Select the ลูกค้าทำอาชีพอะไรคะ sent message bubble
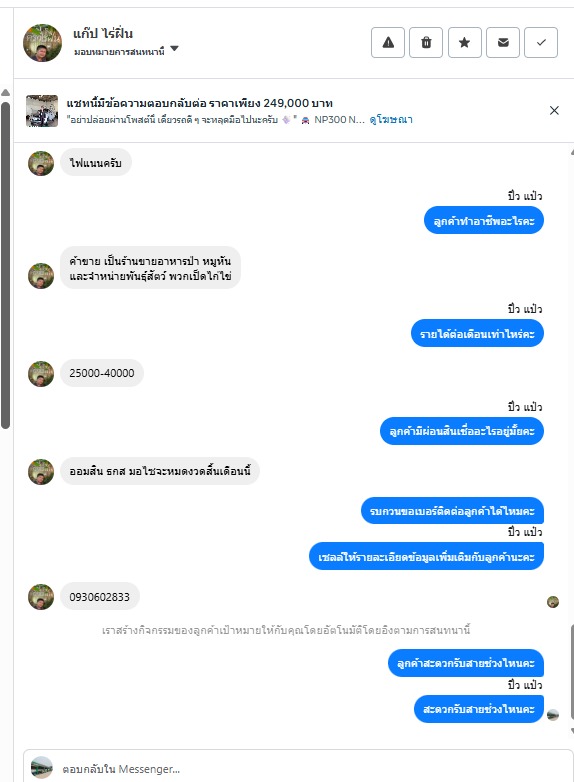The width and height of the screenshot is (574, 782). point(484,221)
